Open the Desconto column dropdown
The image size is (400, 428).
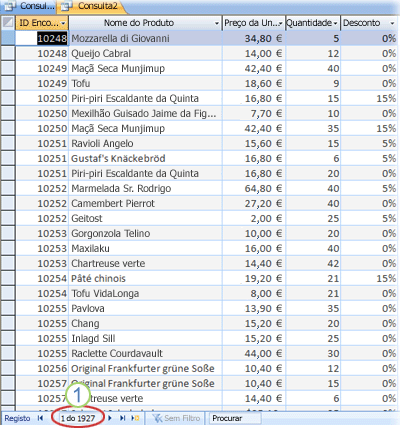392,23
